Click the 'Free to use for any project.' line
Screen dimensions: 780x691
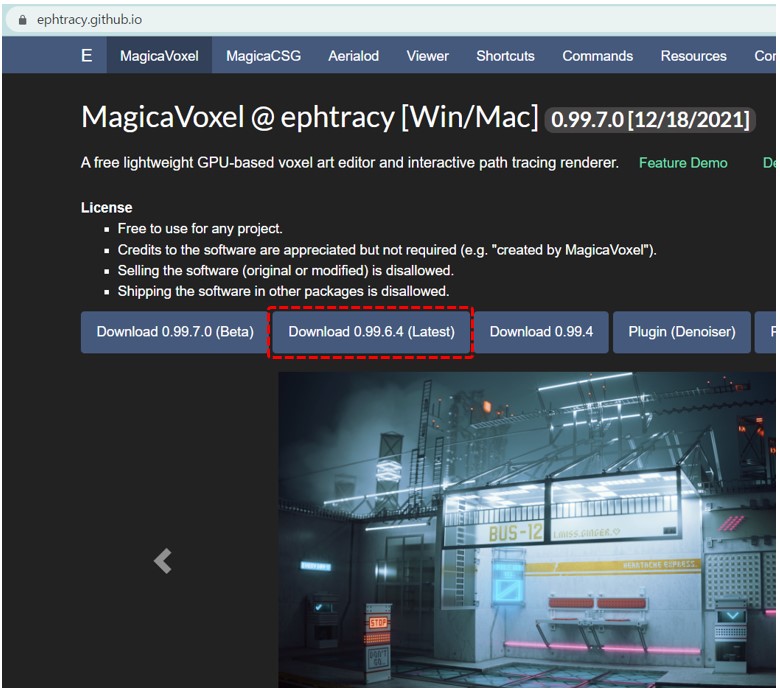(200, 228)
